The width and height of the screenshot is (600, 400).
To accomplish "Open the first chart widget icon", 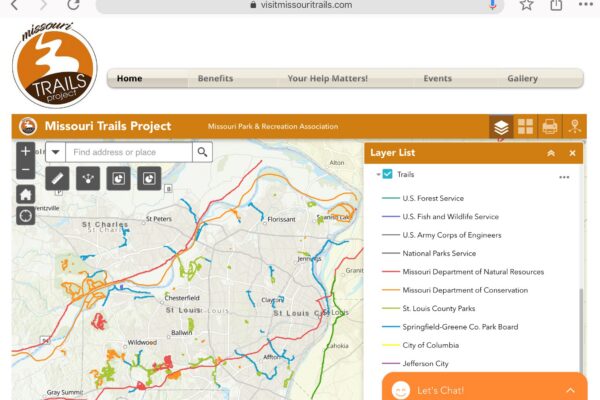I will 119,178.
